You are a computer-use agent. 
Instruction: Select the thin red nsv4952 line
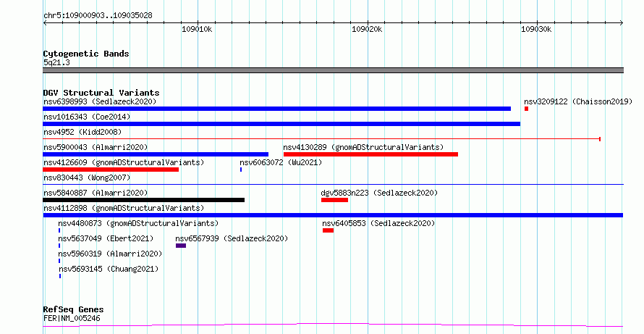click(321, 139)
